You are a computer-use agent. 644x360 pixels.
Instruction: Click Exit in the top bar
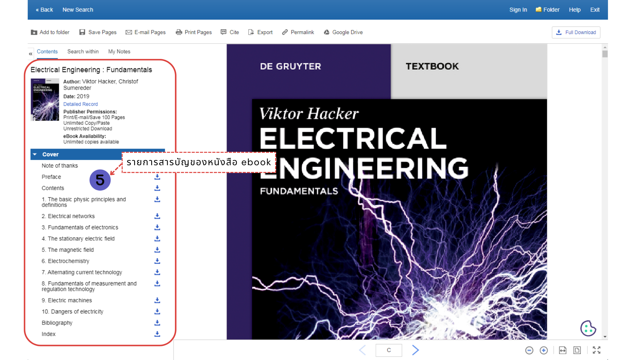point(595,10)
